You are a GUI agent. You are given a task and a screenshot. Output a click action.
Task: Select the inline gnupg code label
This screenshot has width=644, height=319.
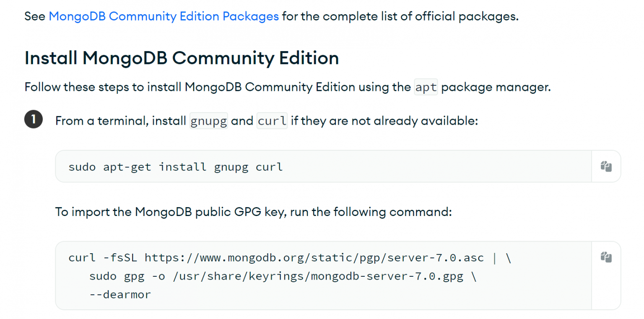tap(208, 121)
